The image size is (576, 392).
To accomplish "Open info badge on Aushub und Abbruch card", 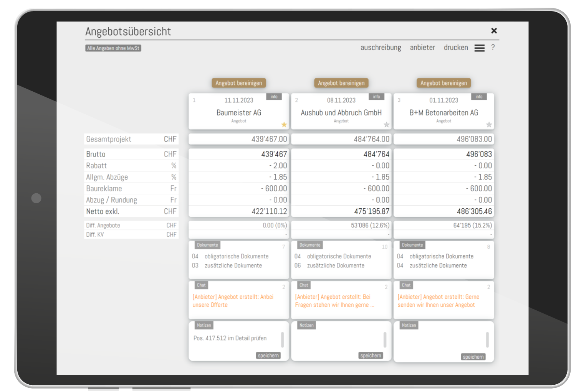I will (x=376, y=97).
